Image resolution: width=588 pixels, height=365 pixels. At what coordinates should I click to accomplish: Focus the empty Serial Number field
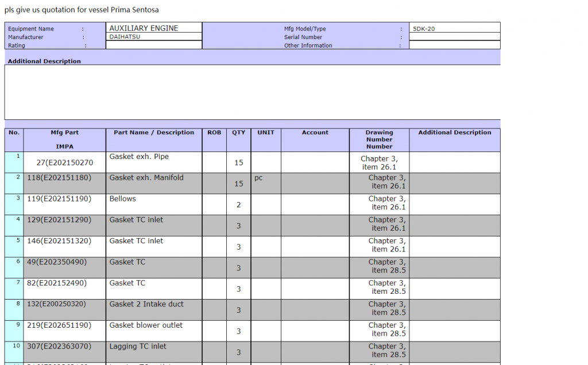point(454,37)
